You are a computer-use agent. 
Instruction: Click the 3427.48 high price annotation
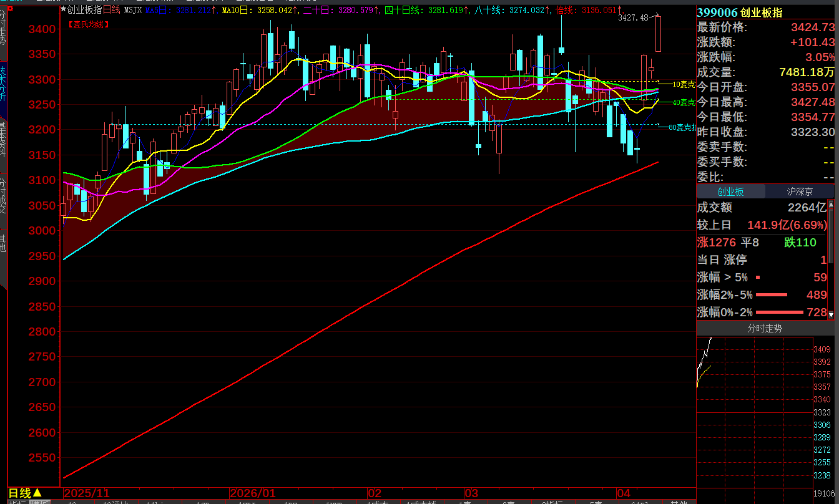(x=632, y=18)
